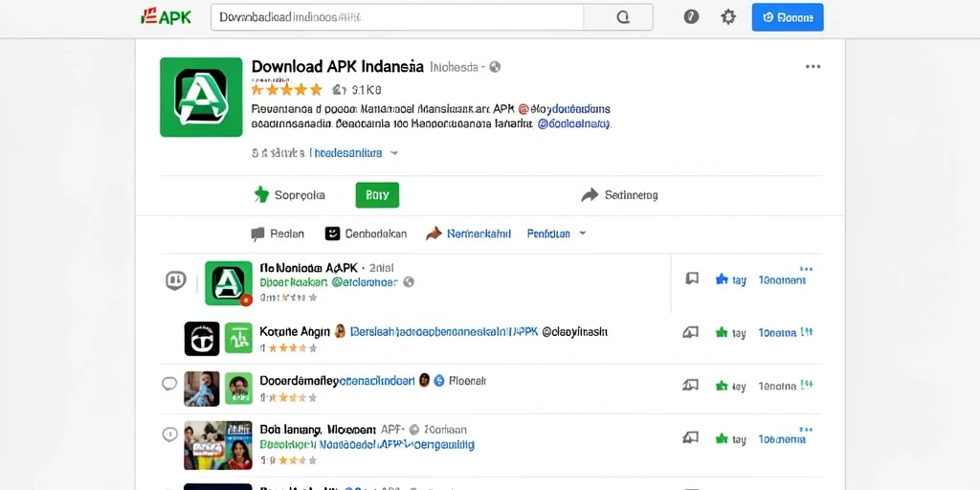Click the green chart icon in Kotane Angin row
Screen dimensions: 980x490
[x=238, y=339]
